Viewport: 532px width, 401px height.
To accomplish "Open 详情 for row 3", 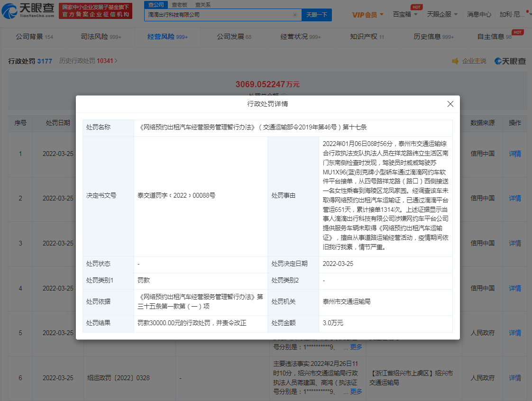I will [x=515, y=243].
